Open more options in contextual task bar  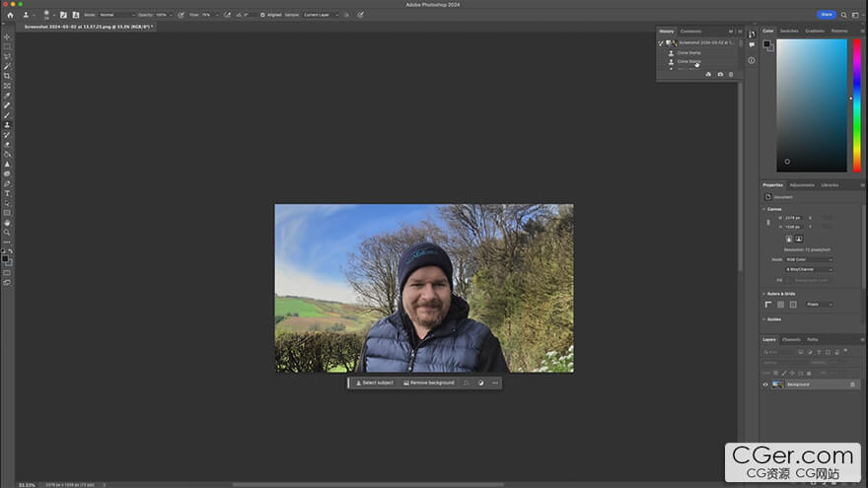tap(495, 383)
